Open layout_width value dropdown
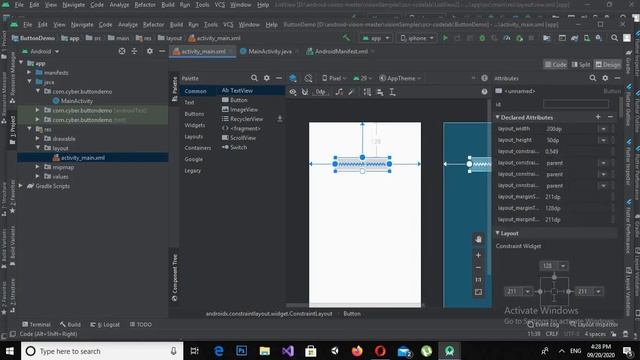Viewport: 640px width, 360px height. pyautogui.click(x=603, y=129)
